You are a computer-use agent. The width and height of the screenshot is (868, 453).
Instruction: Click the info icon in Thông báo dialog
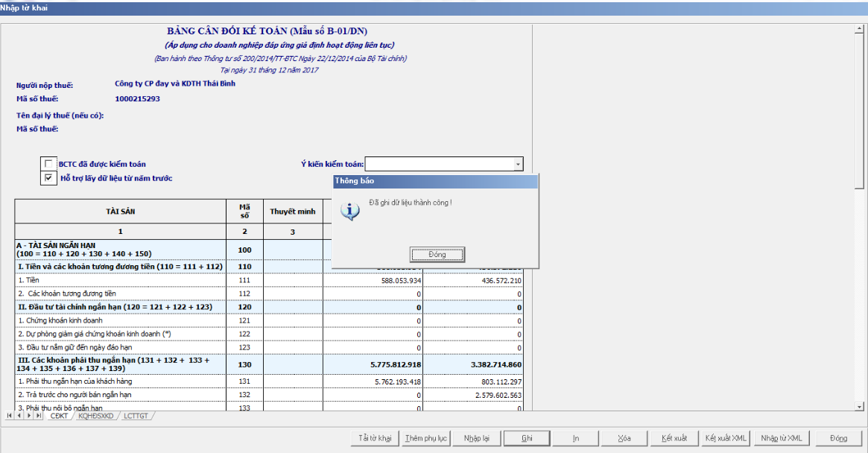pos(349,211)
